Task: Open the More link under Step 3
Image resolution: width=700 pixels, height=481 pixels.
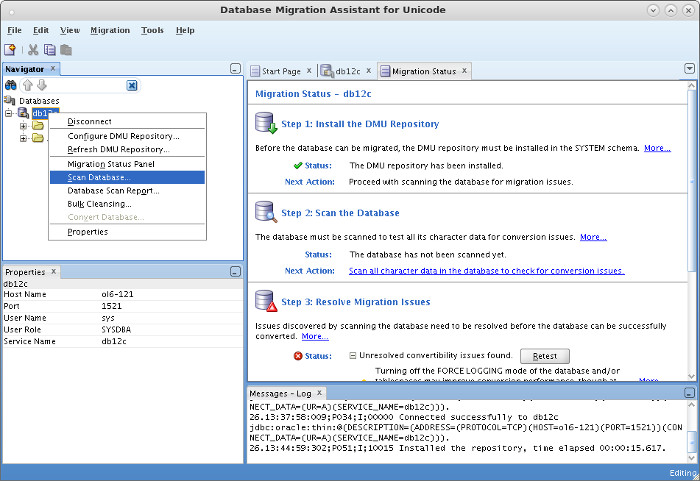Action: point(315,336)
